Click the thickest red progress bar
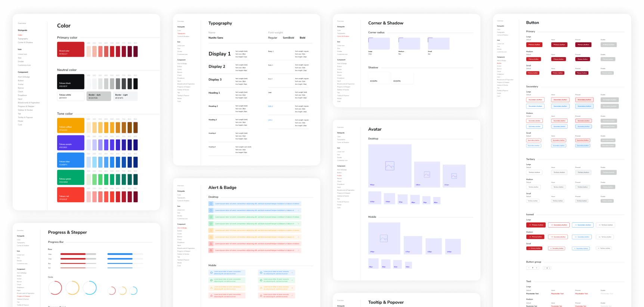 pos(78,254)
